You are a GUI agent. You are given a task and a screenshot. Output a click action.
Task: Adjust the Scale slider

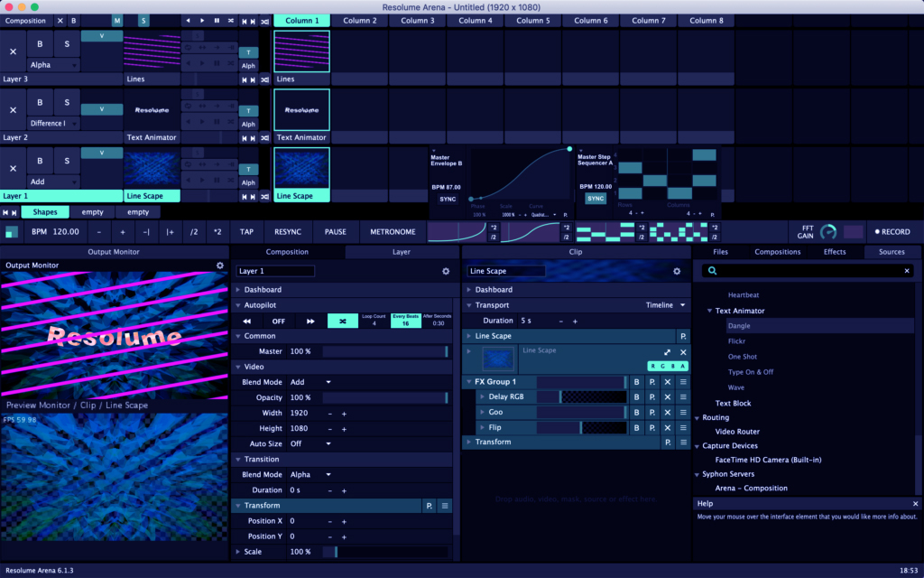click(x=384, y=552)
